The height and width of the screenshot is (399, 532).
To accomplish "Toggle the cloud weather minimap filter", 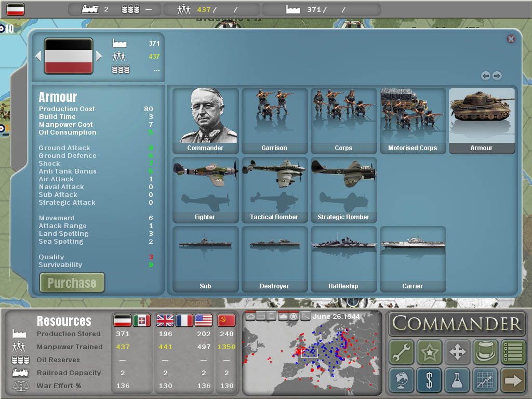I will [250, 316].
